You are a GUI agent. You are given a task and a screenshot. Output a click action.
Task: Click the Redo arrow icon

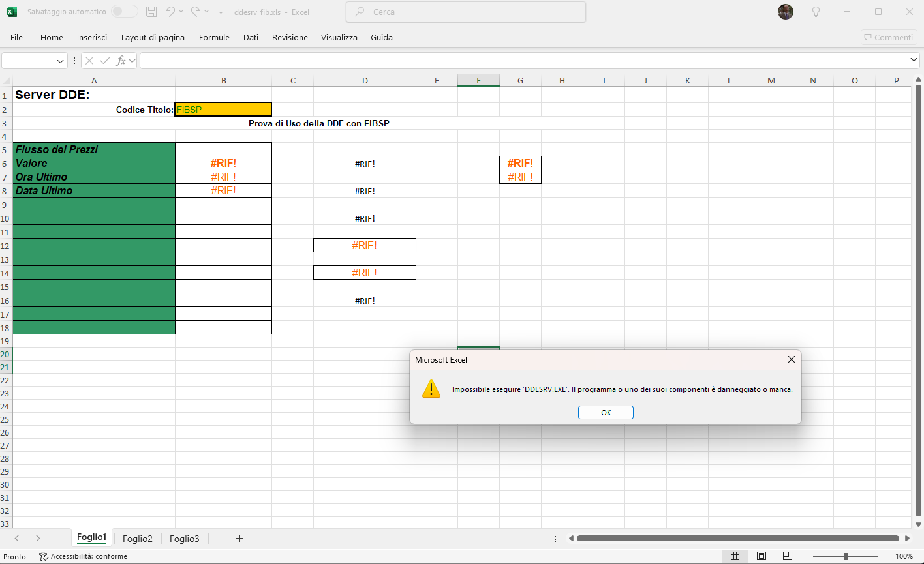tap(195, 12)
